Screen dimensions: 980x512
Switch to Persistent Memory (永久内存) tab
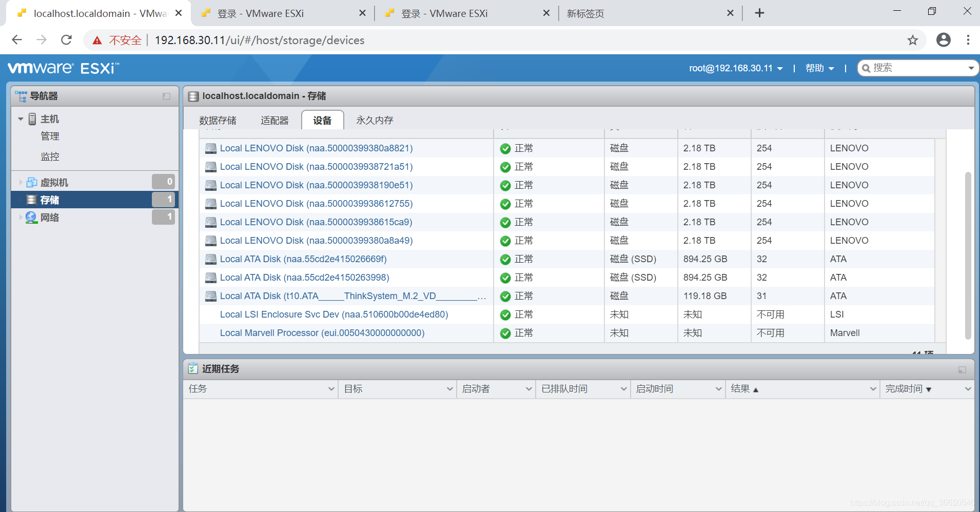(x=375, y=121)
